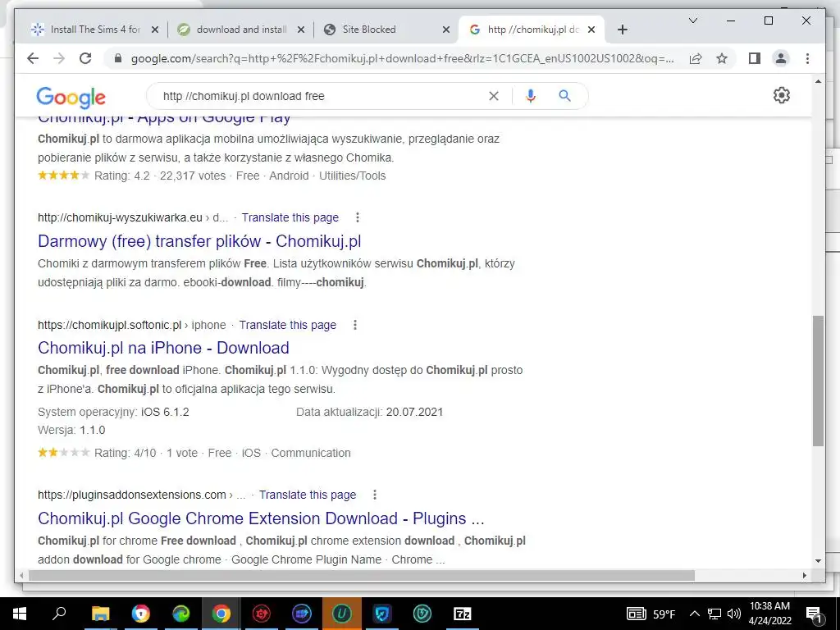
Task: Click the forward navigation arrow
Action: click(59, 58)
